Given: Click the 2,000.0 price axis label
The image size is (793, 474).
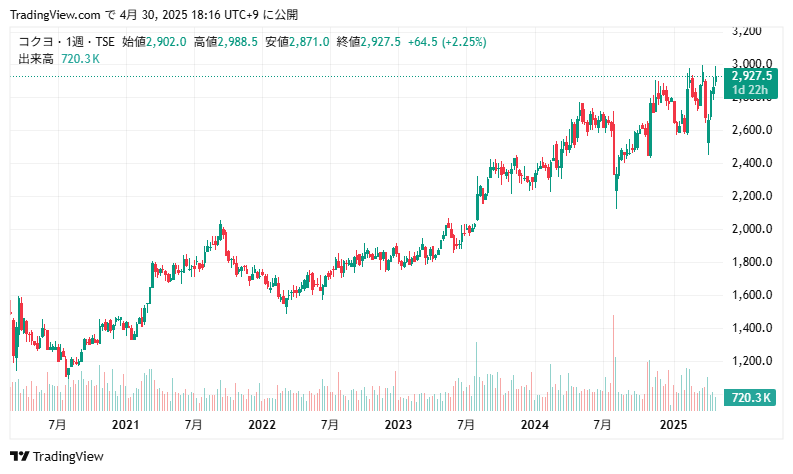Looking at the screenshot, I should (750, 229).
